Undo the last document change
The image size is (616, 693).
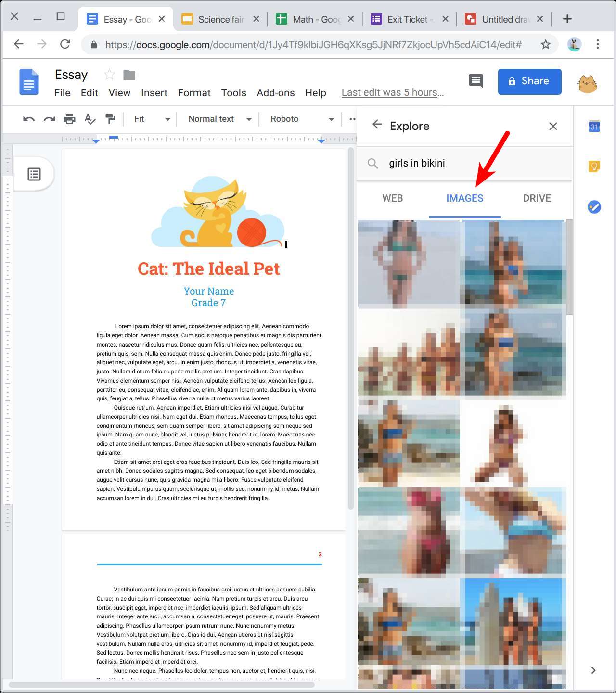tap(28, 119)
